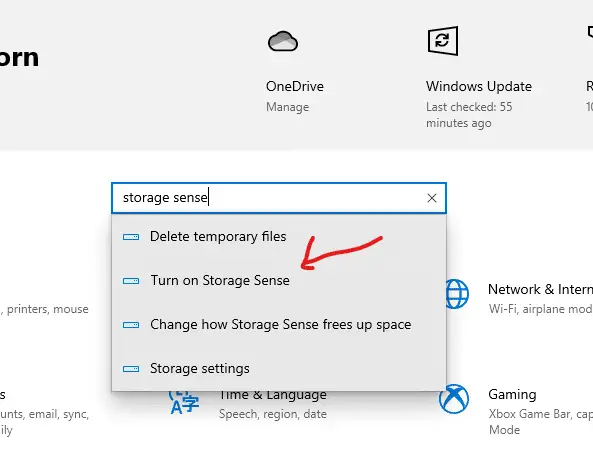This screenshot has height=472, width=593.
Task: Open "Change how Storage Sense frees up space"
Action: tap(279, 324)
